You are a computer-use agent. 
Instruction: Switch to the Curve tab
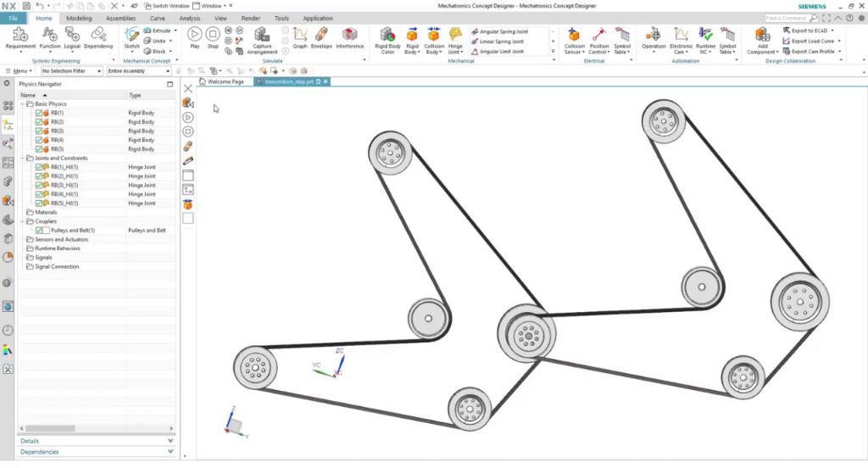(x=158, y=19)
